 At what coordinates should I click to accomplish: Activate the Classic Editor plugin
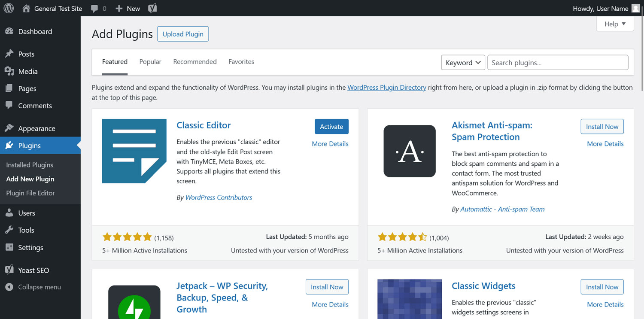point(331,126)
